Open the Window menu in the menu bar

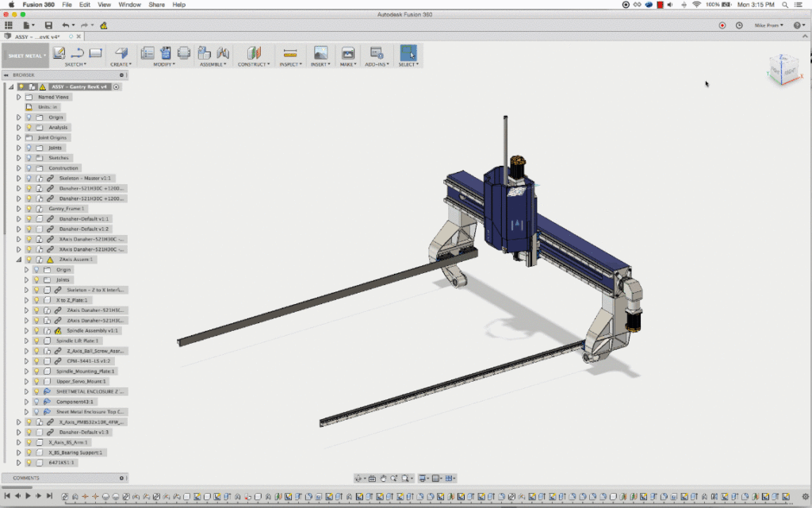point(128,5)
